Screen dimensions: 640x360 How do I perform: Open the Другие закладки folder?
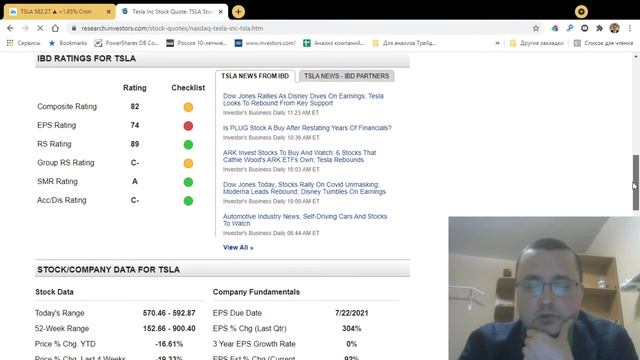pos(536,43)
